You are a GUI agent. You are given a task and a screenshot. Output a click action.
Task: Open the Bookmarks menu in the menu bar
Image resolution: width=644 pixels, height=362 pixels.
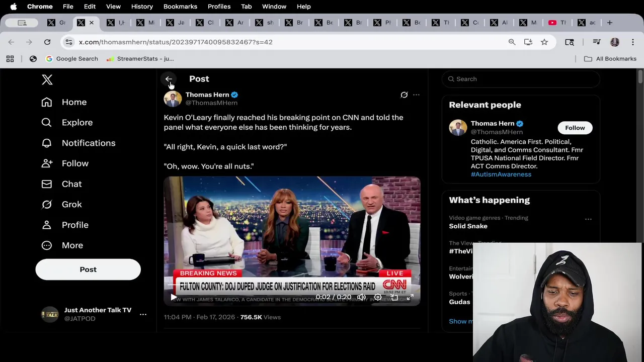click(180, 7)
